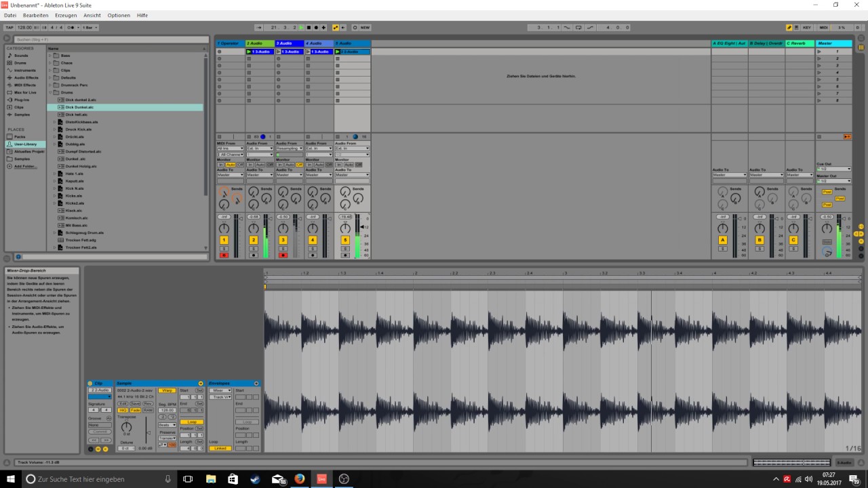The image size is (868, 488).
Task: Enable KEY map mode
Action: pyautogui.click(x=806, y=28)
